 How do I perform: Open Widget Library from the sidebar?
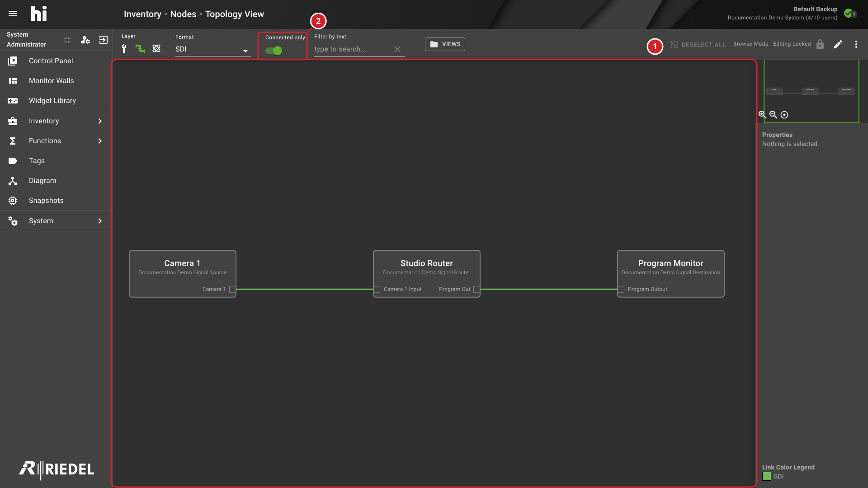(56, 101)
